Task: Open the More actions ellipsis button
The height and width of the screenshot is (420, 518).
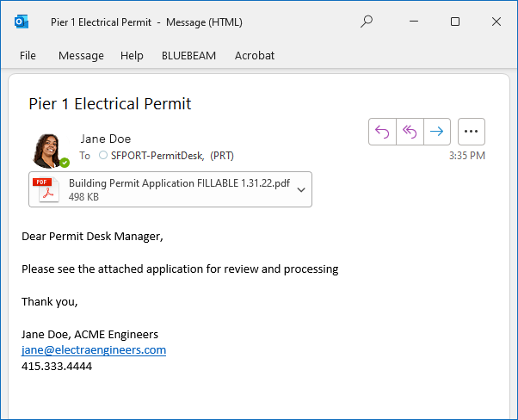Action: click(471, 132)
